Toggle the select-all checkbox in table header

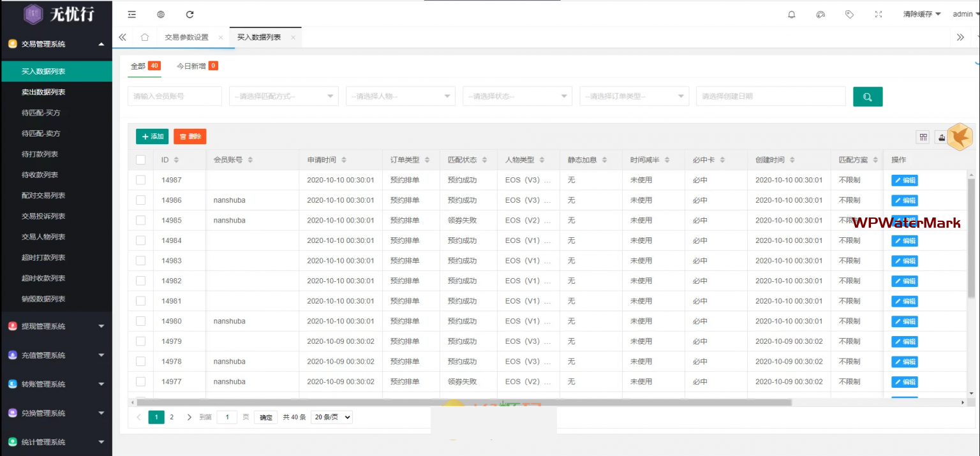140,159
